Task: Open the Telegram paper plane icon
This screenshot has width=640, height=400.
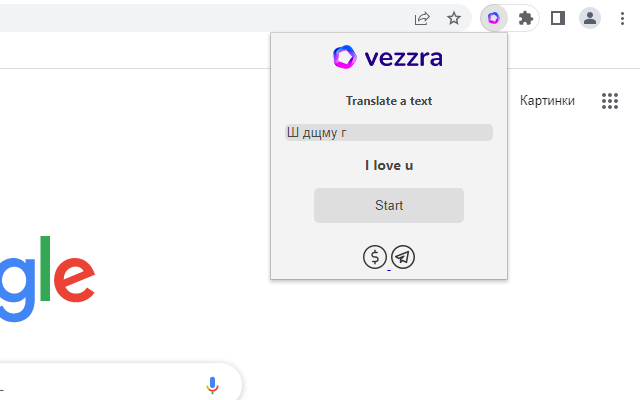Action: click(x=403, y=257)
